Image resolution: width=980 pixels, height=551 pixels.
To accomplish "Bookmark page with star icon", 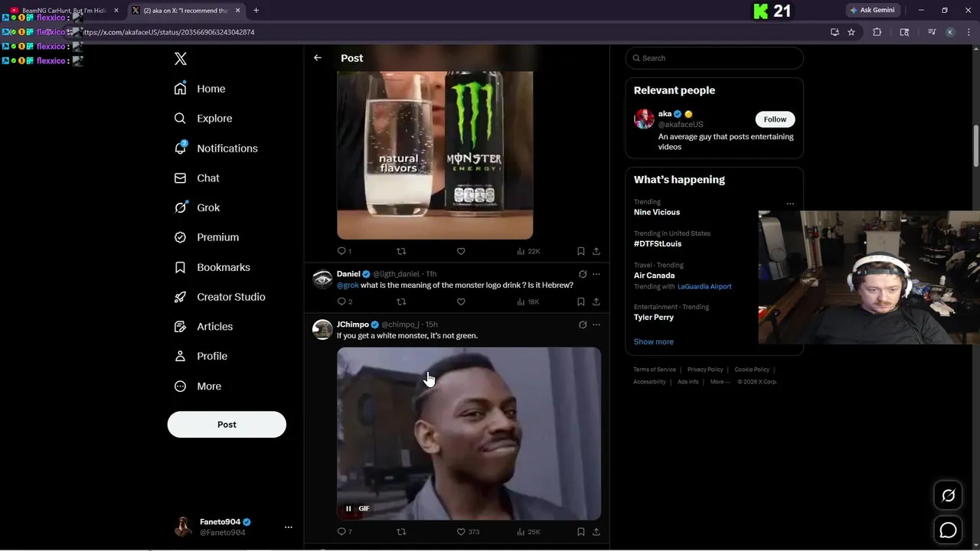I will pyautogui.click(x=851, y=32).
